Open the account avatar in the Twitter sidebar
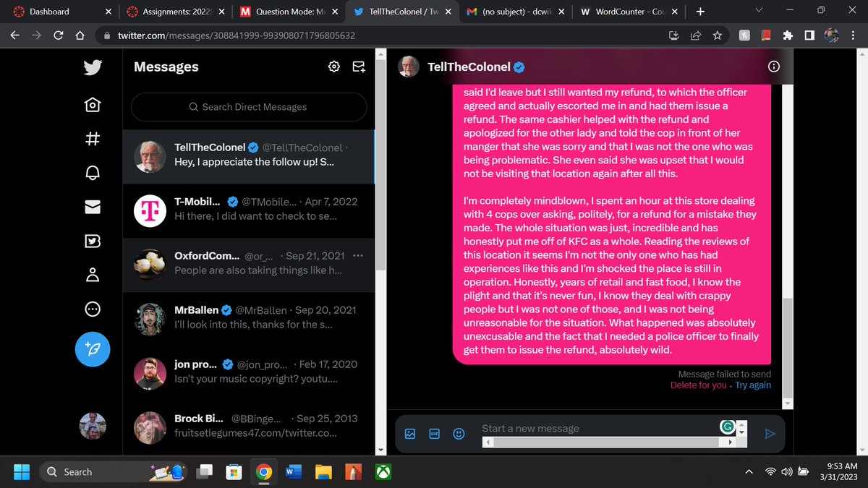Image resolution: width=868 pixels, height=488 pixels. (92, 427)
